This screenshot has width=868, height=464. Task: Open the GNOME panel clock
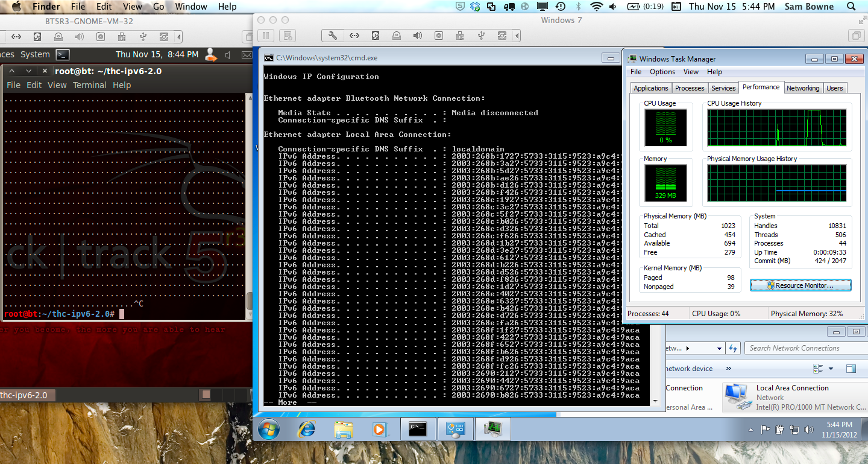coord(157,54)
